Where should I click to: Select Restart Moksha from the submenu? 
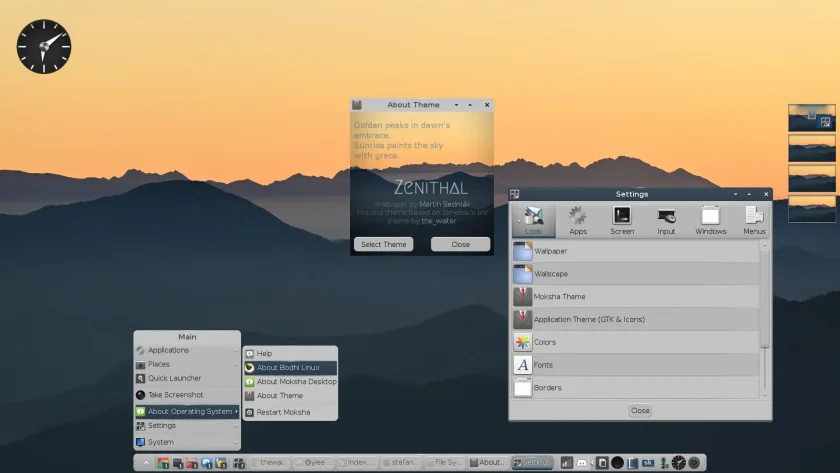[x=290, y=412]
